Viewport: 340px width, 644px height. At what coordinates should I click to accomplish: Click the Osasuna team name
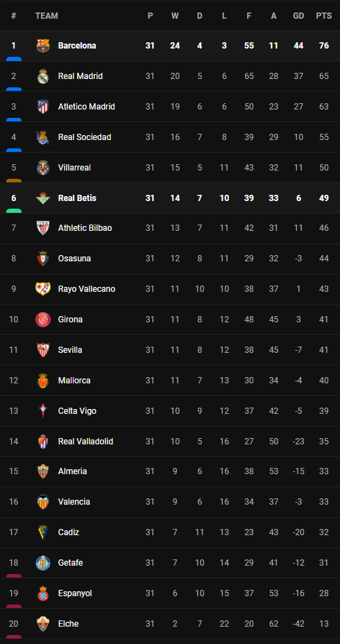click(x=74, y=259)
